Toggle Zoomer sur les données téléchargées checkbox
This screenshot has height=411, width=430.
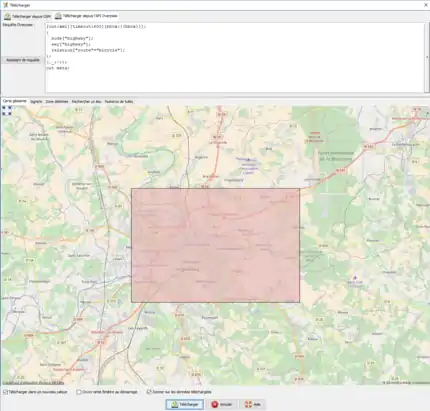click(x=149, y=392)
